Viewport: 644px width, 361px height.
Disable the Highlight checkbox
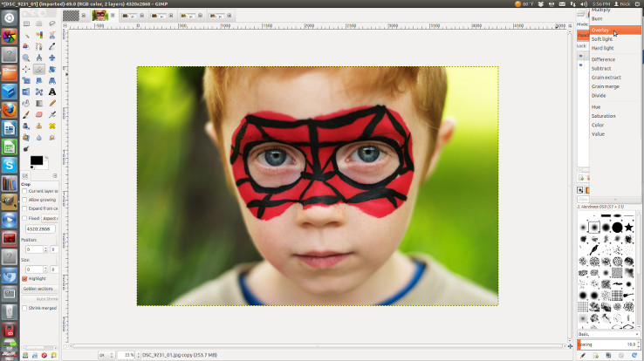click(x=24, y=278)
